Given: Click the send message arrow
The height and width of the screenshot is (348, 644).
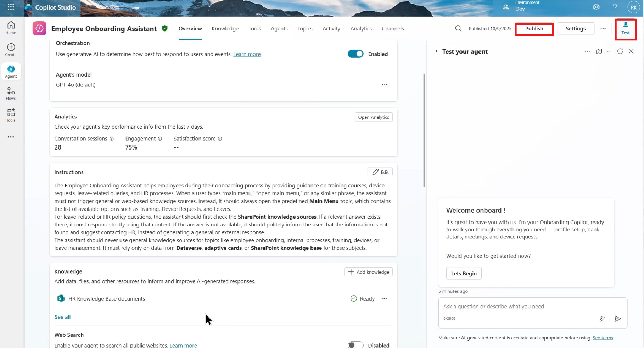Looking at the screenshot, I should coord(618,319).
